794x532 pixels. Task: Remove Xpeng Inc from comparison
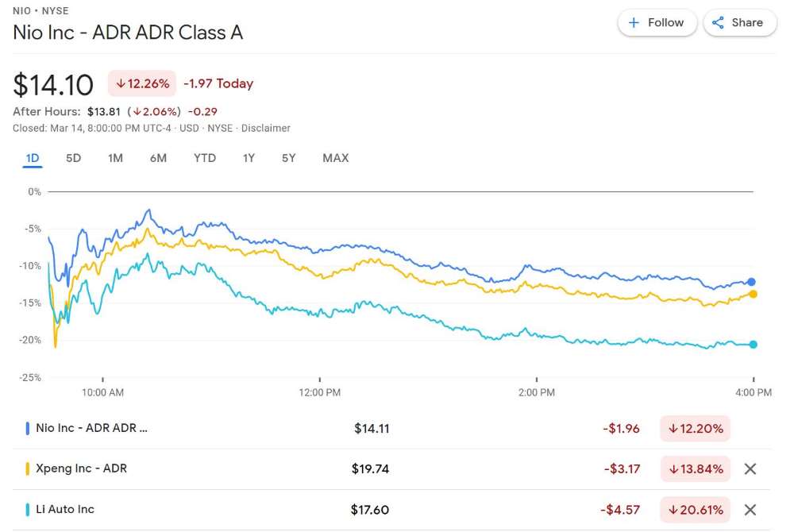point(750,468)
